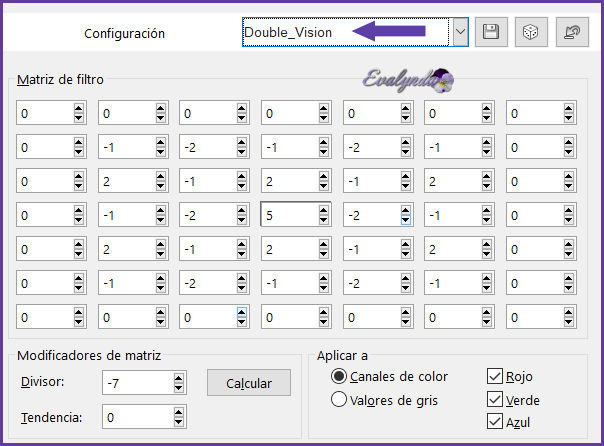This screenshot has height=446, width=604.
Task: Increment the center matrix cell value 5
Action: tap(324, 210)
